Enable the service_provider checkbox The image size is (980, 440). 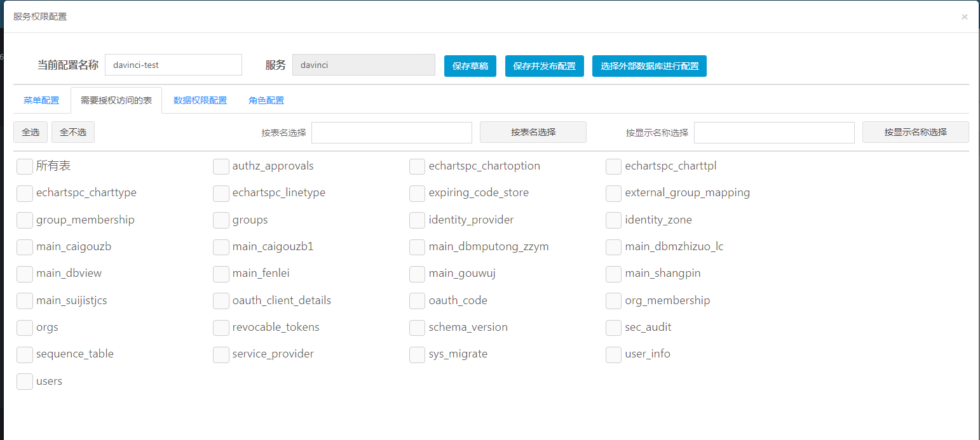click(x=221, y=354)
